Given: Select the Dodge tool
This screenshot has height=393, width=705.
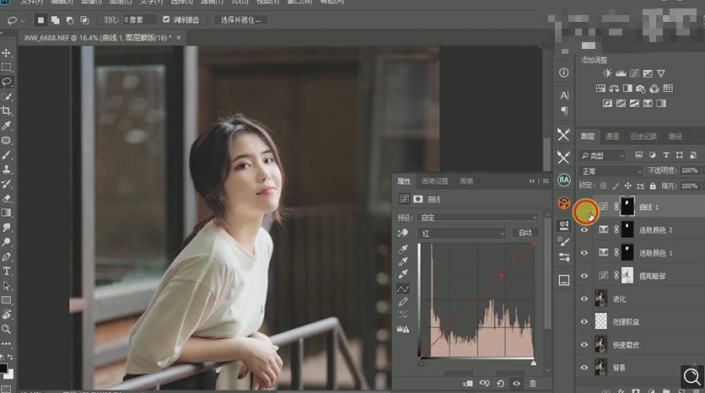Looking at the screenshot, I should (x=6, y=242).
